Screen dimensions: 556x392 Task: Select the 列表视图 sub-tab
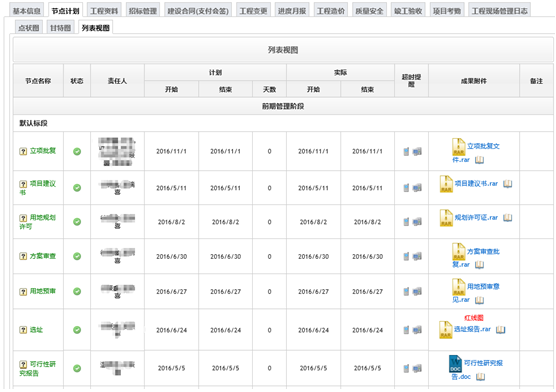pos(96,28)
